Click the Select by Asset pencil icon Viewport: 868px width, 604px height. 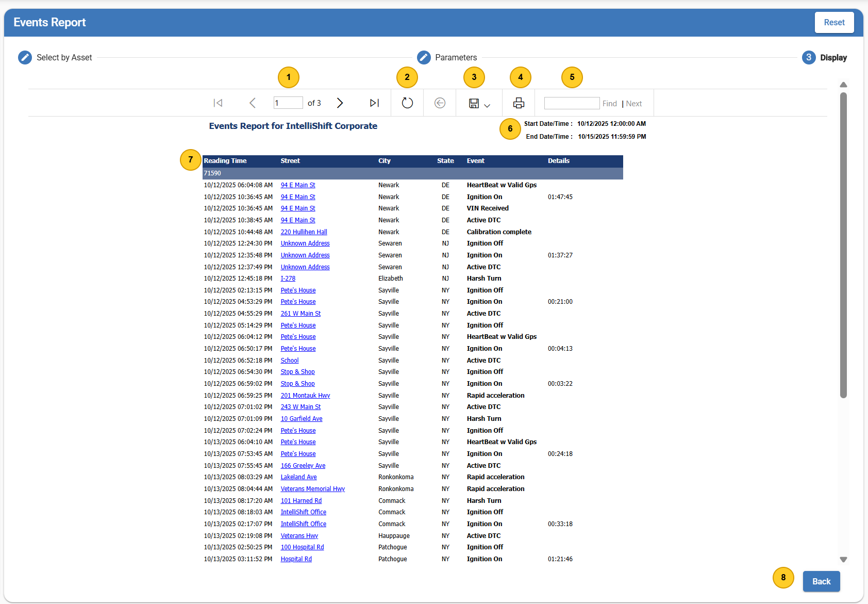point(25,57)
